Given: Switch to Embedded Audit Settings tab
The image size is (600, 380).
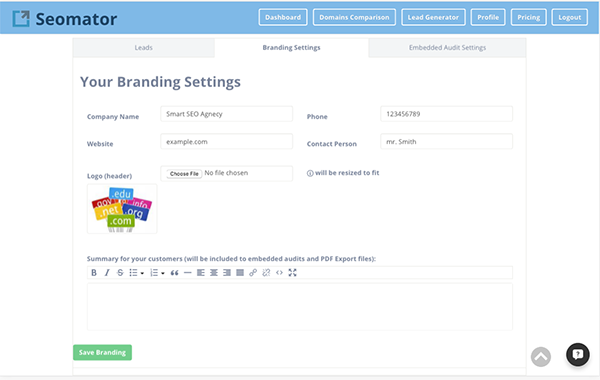Looking at the screenshot, I should [x=447, y=47].
